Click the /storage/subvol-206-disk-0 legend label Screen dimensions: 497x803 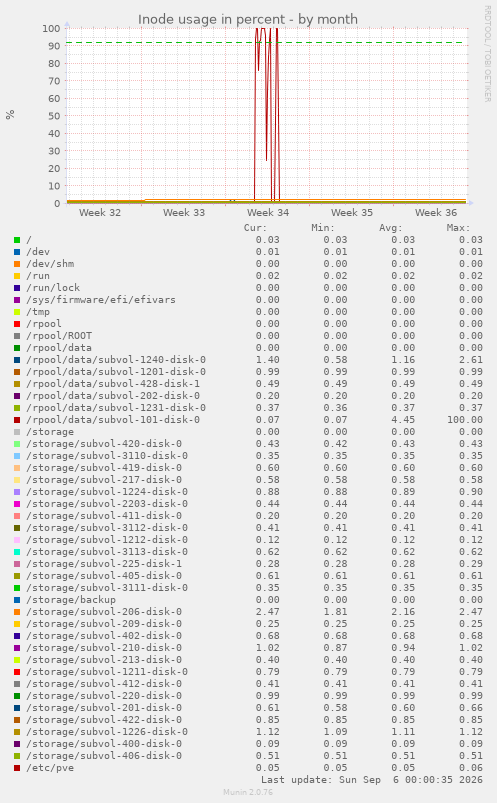pyautogui.click(x=104, y=611)
